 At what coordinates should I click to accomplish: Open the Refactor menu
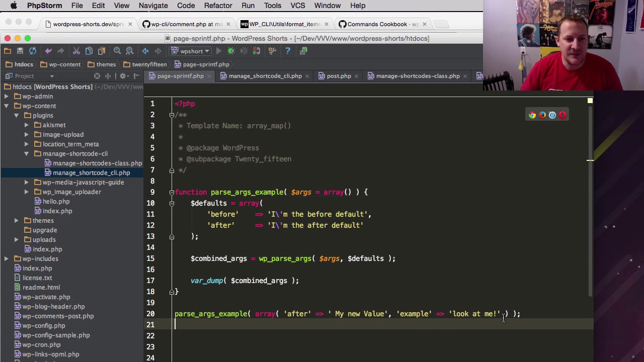218,6
